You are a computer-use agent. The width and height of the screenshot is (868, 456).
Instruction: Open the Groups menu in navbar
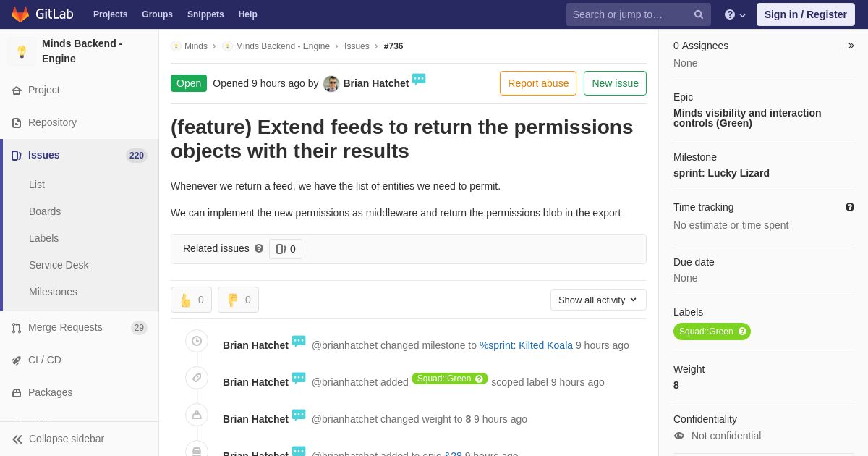point(157,14)
